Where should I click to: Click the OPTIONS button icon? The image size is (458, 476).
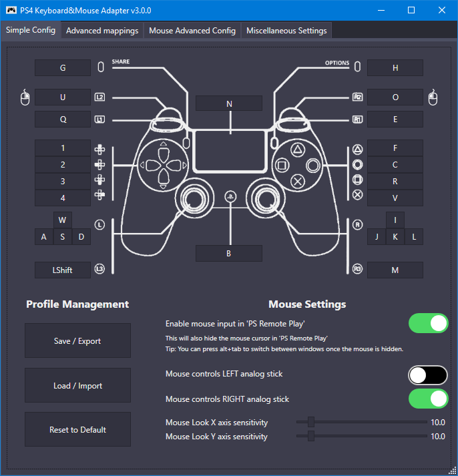tap(358, 67)
